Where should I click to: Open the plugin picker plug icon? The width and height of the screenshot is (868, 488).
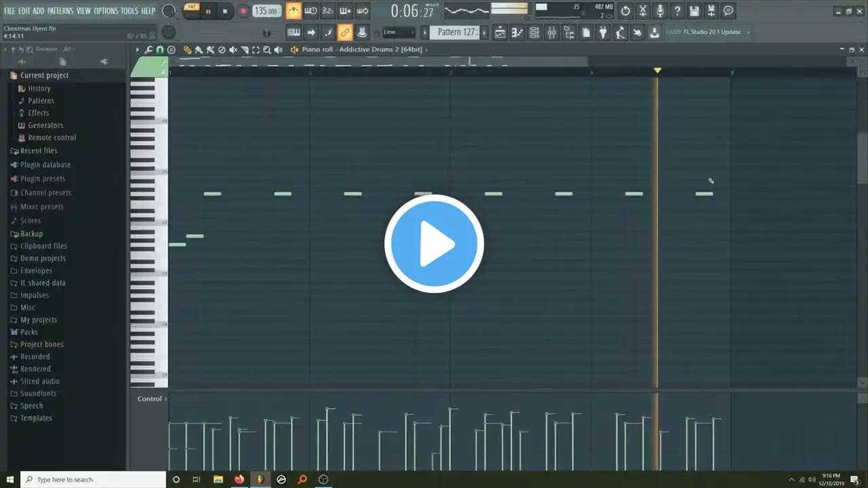pyautogui.click(x=603, y=32)
